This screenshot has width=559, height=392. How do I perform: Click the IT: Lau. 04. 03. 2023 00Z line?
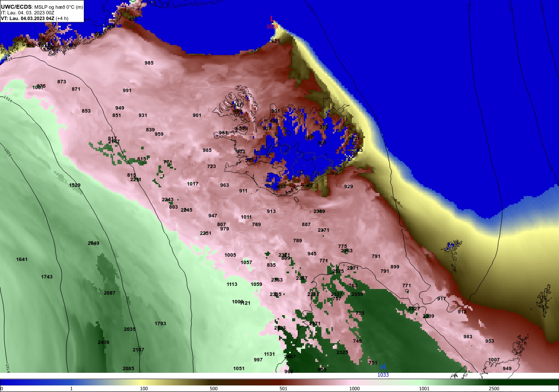[x=28, y=13]
